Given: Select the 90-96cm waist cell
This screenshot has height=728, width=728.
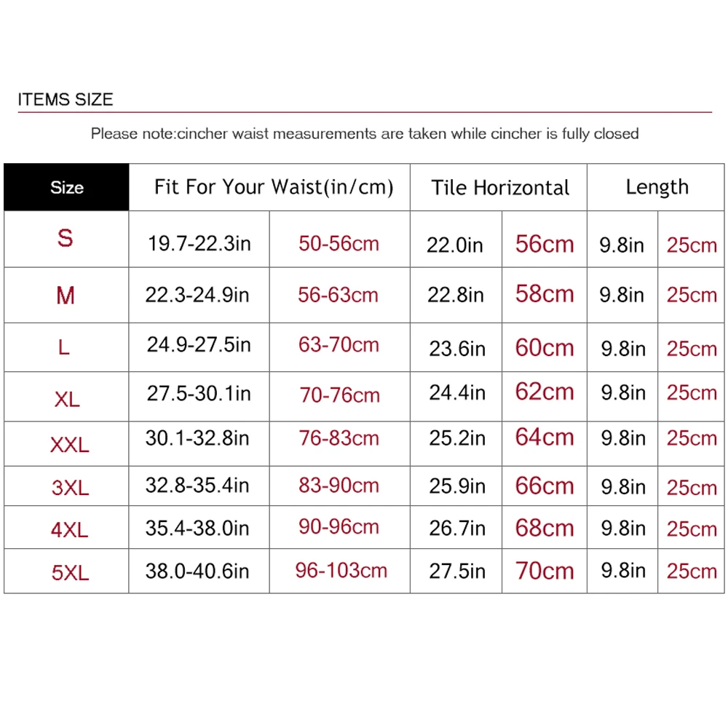Looking at the screenshot, I should pyautogui.click(x=339, y=528).
